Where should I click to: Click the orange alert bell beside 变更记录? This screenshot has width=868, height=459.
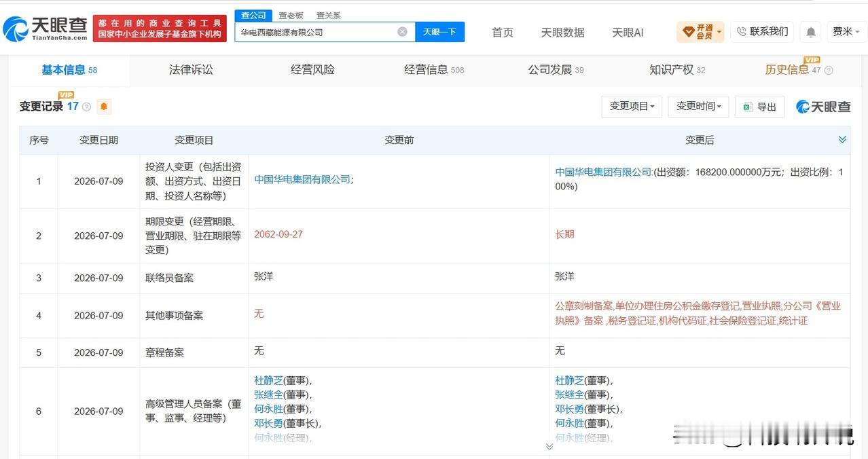[x=104, y=107]
